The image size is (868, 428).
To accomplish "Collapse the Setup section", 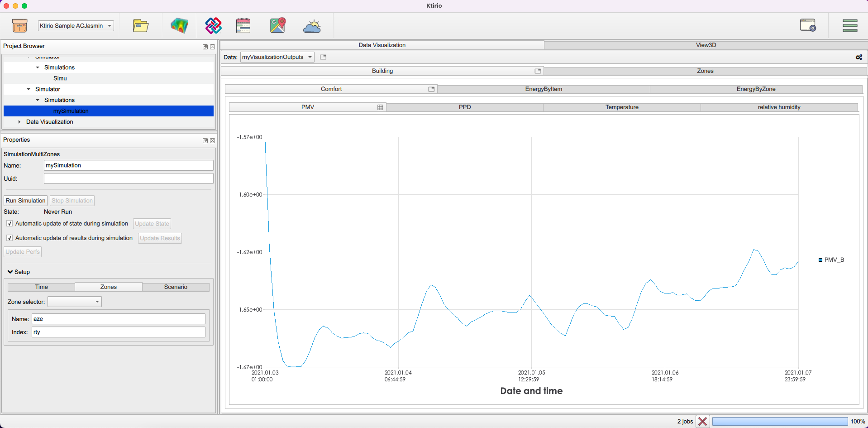I will pyautogui.click(x=10, y=272).
